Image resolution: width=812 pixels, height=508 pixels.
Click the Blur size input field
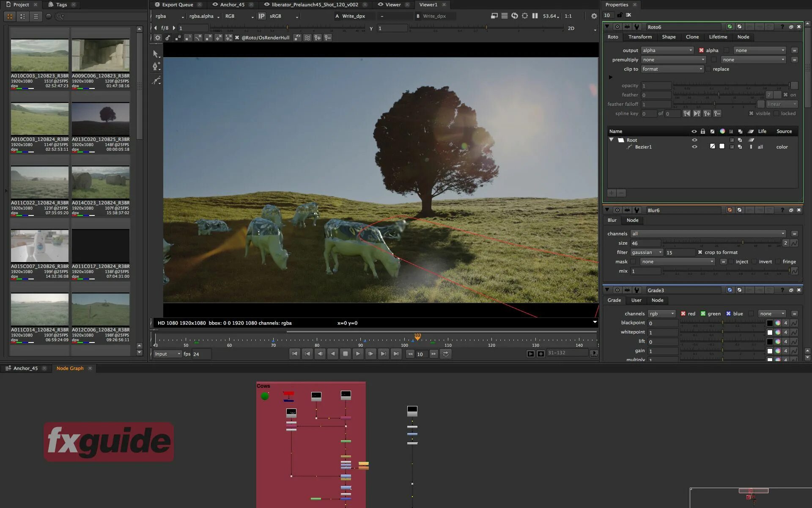(645, 243)
